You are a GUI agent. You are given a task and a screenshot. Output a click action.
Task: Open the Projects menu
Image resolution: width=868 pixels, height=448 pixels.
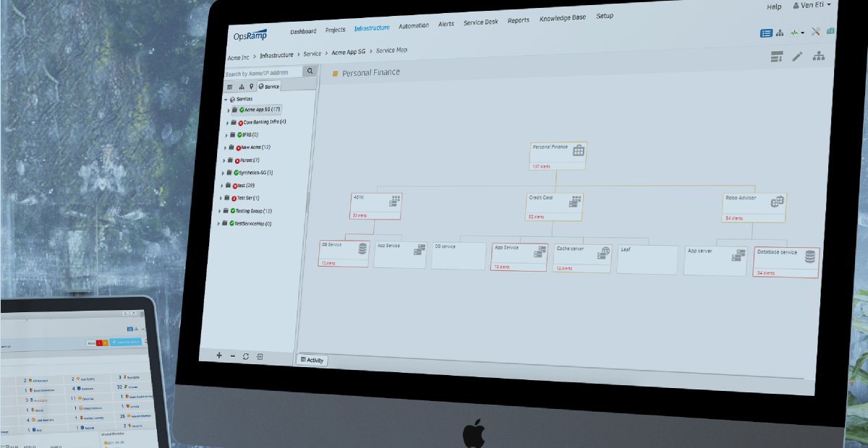(336, 30)
